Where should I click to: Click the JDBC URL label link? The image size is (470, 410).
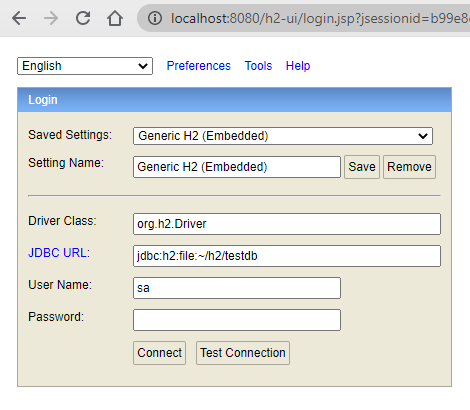[59, 253]
